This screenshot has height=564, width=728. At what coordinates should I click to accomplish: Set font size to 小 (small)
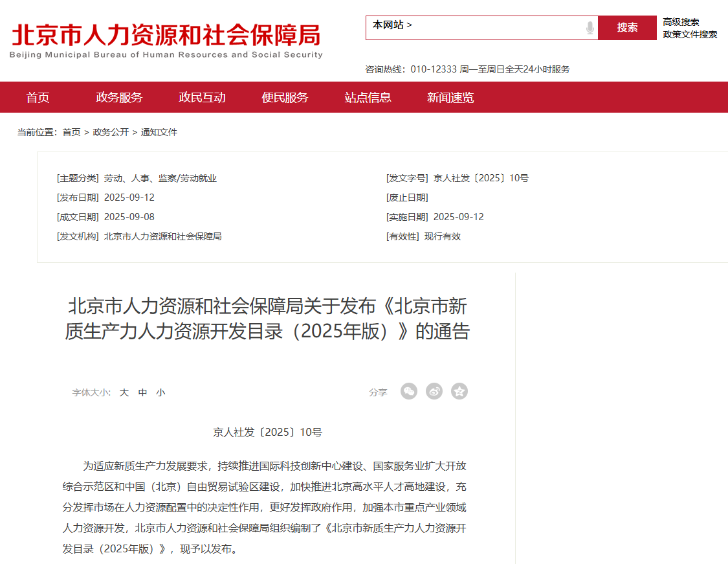(160, 392)
